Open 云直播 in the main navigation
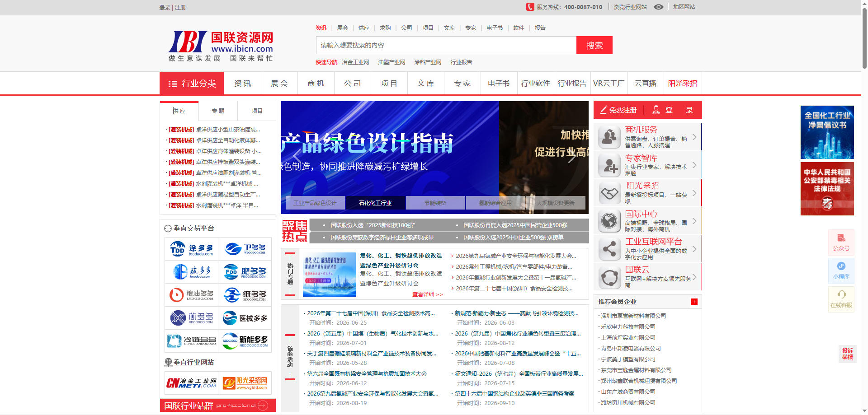 click(x=645, y=84)
